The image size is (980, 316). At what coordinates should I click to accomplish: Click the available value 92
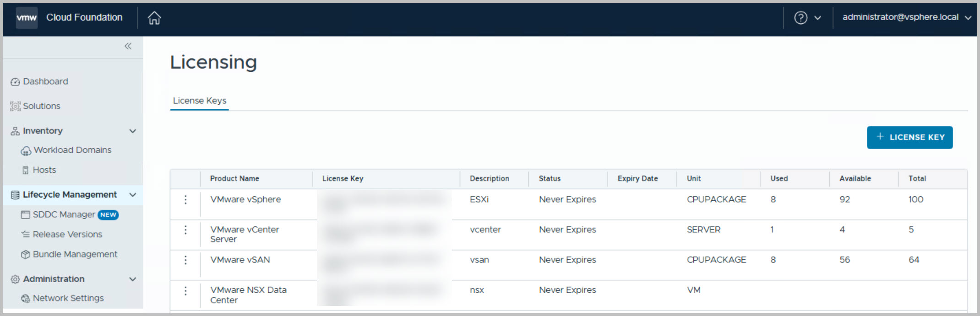(845, 200)
